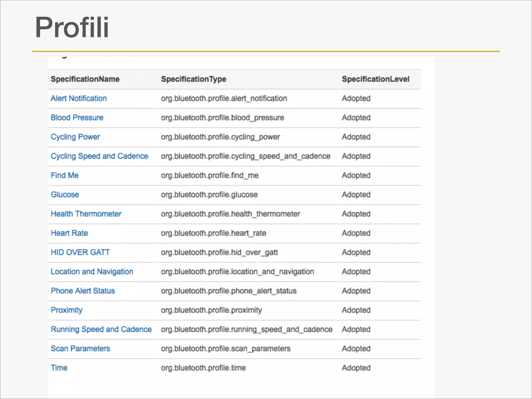532x399 pixels.
Task: Click the Blood Pressure link
Action: click(77, 118)
